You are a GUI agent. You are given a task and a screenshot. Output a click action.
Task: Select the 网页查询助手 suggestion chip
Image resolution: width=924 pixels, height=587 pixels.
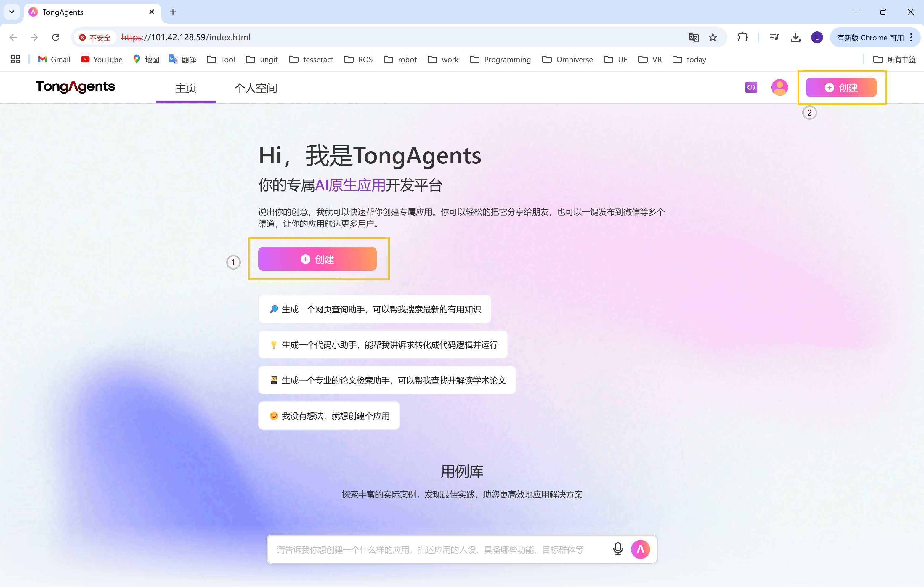[375, 309]
